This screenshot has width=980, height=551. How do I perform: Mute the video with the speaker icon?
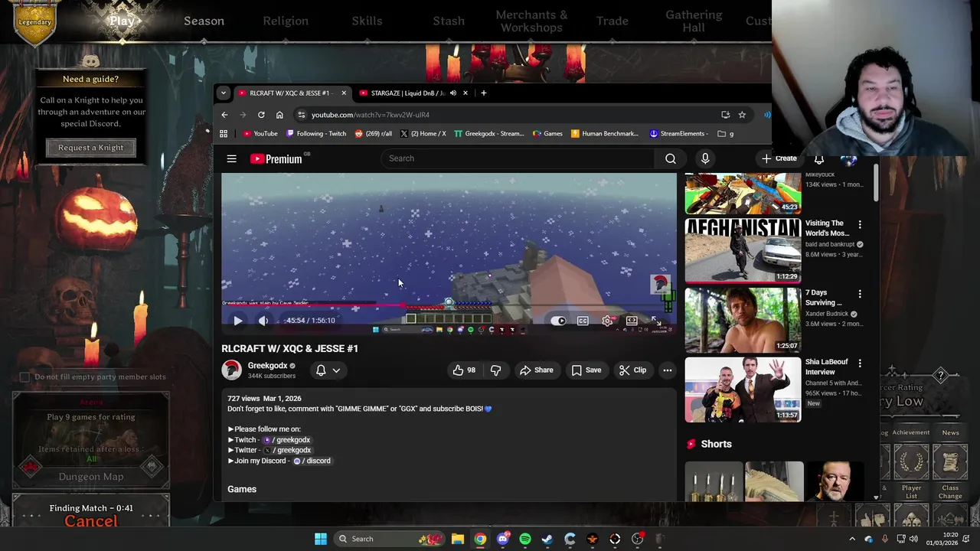tap(263, 321)
